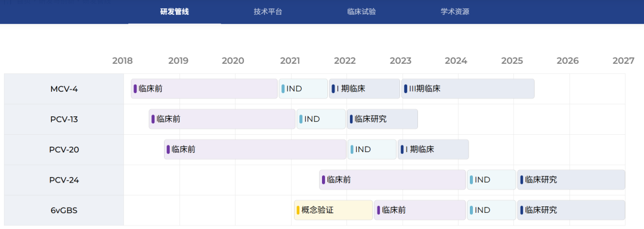The height and width of the screenshot is (229, 644).
Task: Select the 6vGBS 临床研究 bar
Action: point(571,210)
